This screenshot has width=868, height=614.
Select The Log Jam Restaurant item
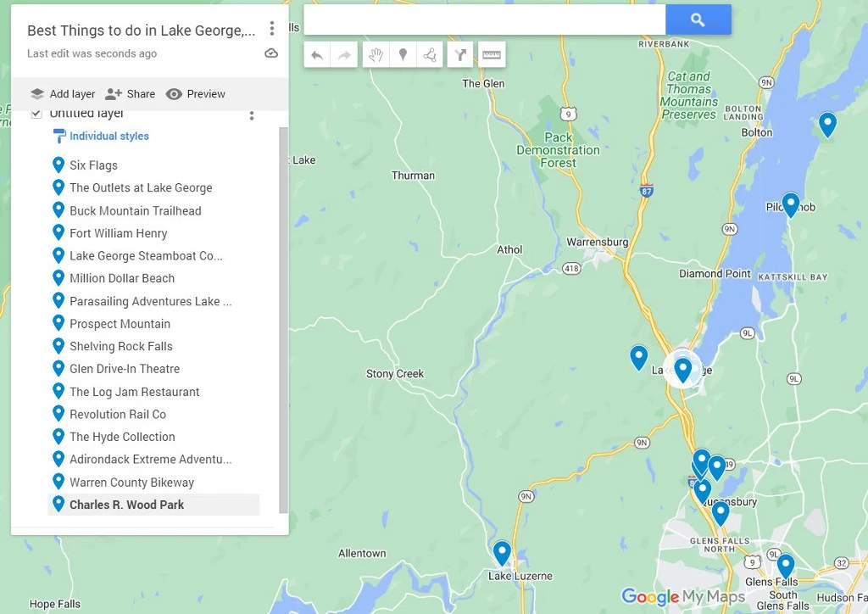153,392
